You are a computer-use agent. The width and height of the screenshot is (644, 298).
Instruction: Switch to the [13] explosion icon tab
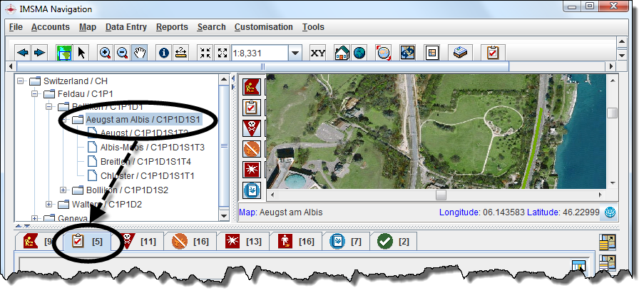(x=243, y=242)
